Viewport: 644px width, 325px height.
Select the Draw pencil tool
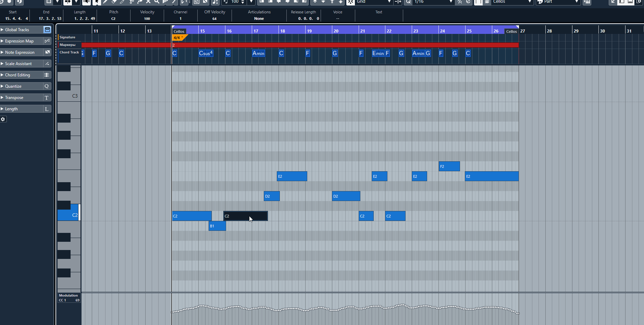(106, 2)
